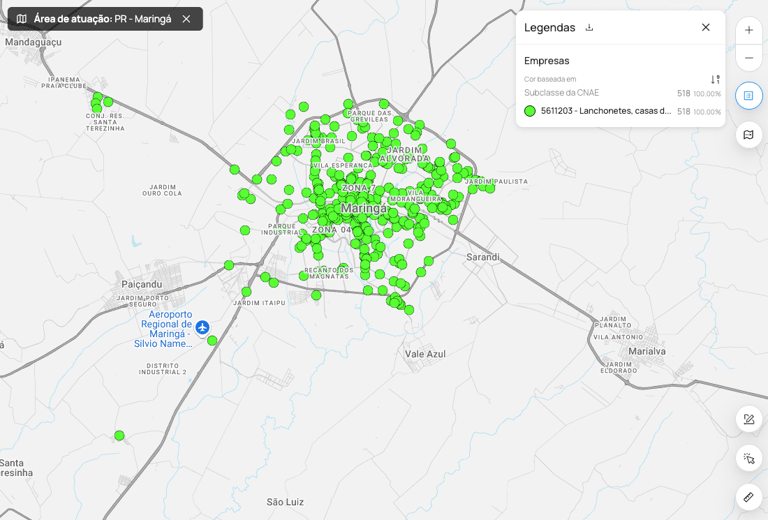Click the Paiçandu city label
The image size is (768, 520).
pyautogui.click(x=142, y=284)
